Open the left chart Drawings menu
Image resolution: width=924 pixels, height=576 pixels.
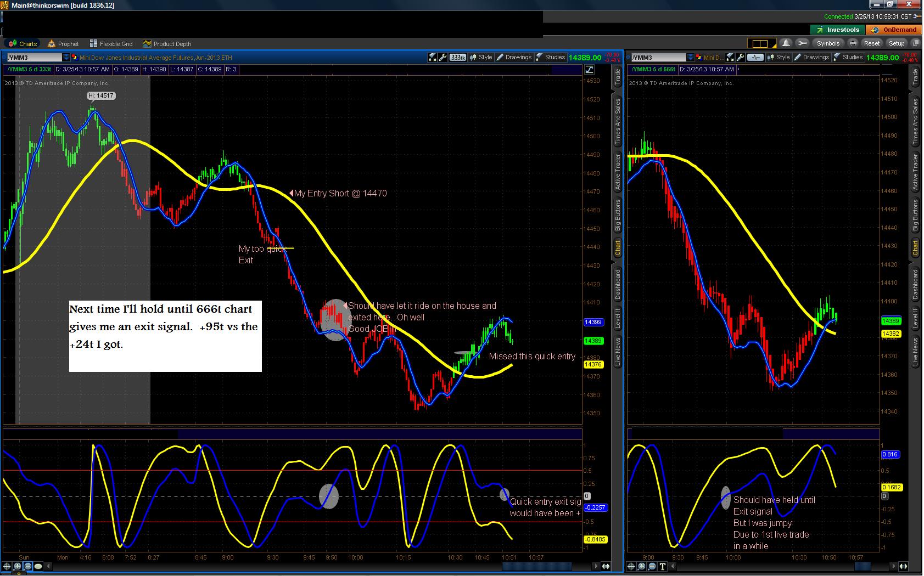[514, 57]
